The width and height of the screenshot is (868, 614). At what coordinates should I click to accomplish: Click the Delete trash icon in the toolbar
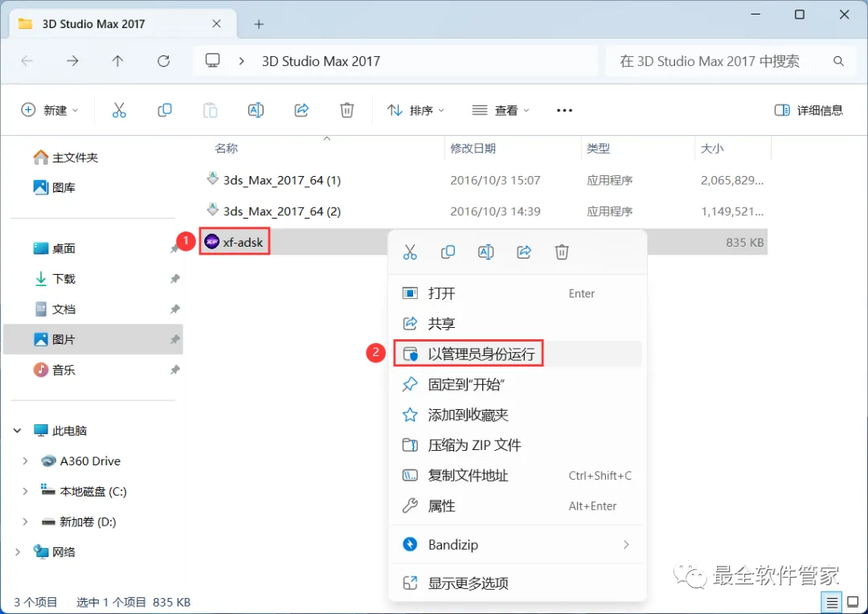(346, 110)
